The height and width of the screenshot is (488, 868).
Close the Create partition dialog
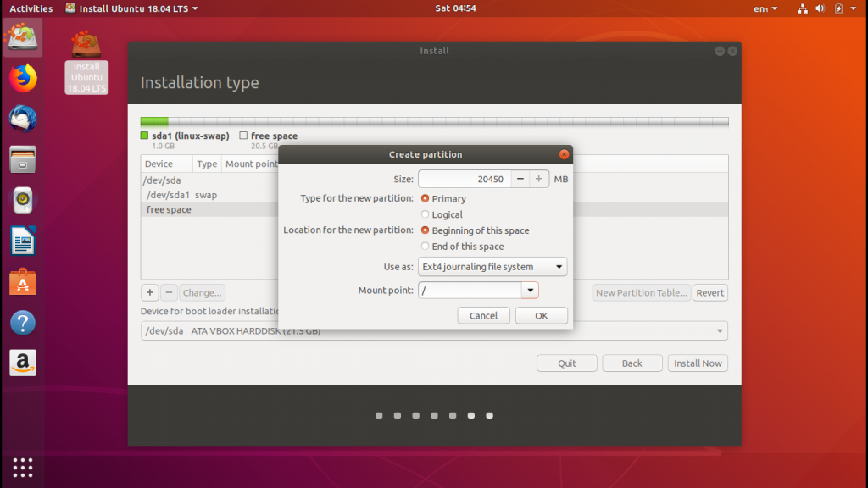(x=564, y=154)
